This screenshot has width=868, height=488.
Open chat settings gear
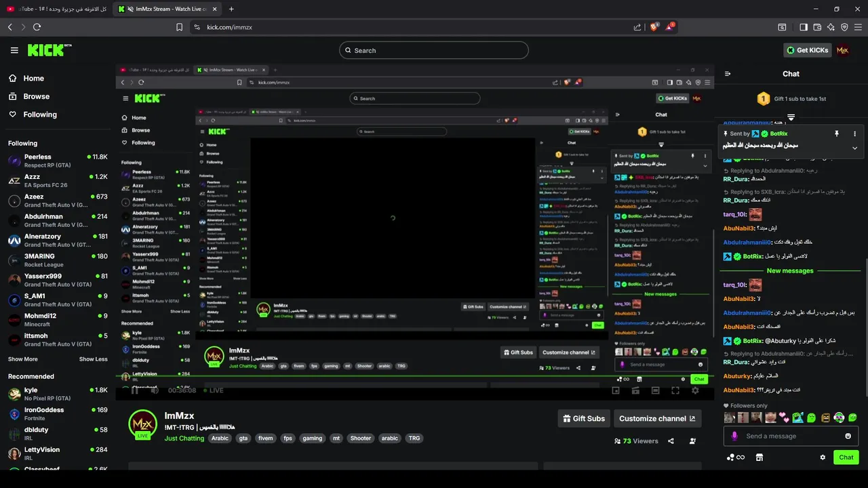[x=823, y=457]
